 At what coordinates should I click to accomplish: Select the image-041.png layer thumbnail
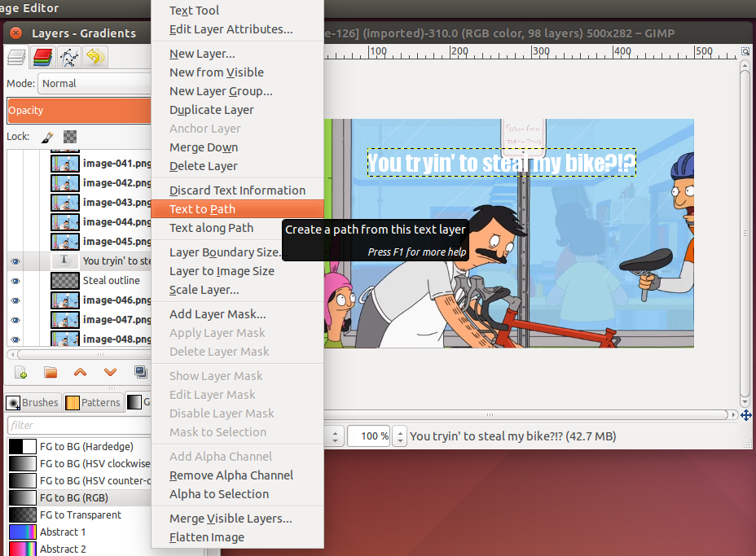64,164
